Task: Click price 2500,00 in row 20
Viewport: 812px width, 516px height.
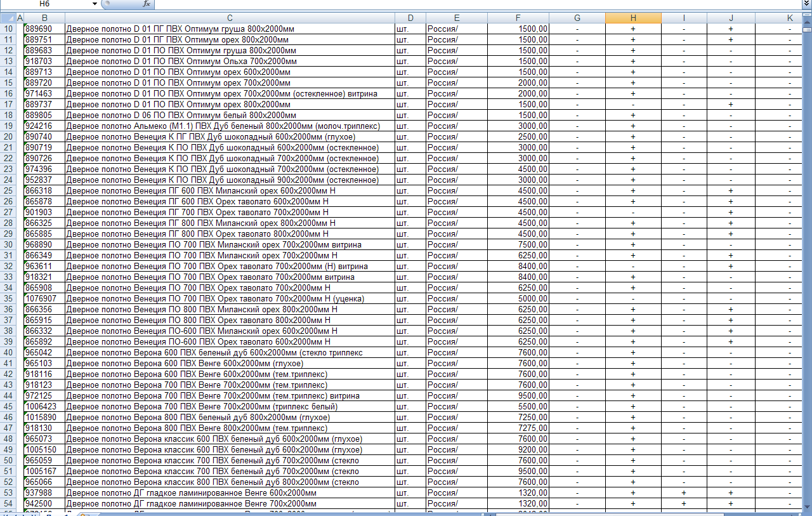Action: tap(518, 136)
